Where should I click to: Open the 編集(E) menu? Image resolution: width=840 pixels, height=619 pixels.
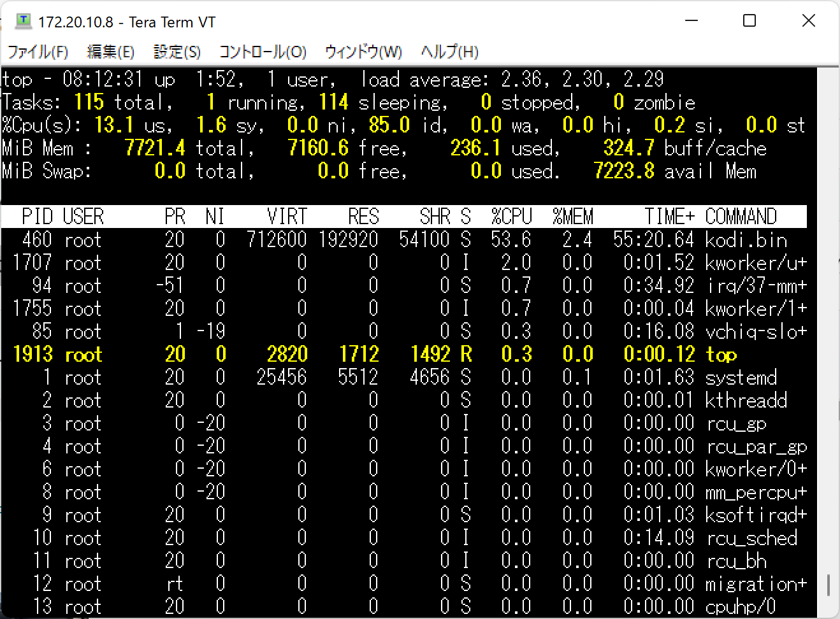click(x=110, y=52)
